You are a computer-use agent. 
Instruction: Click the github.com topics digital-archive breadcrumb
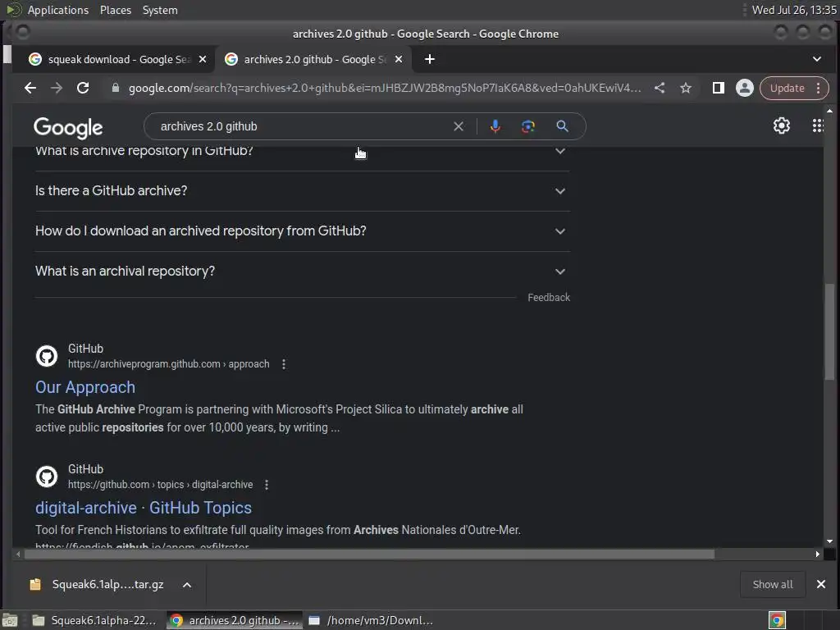pyautogui.click(x=160, y=485)
